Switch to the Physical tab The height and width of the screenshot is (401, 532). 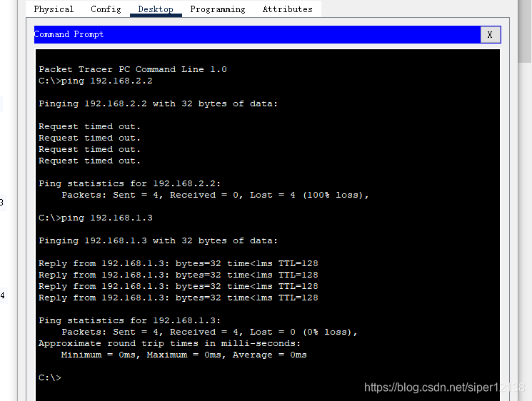[x=54, y=9]
